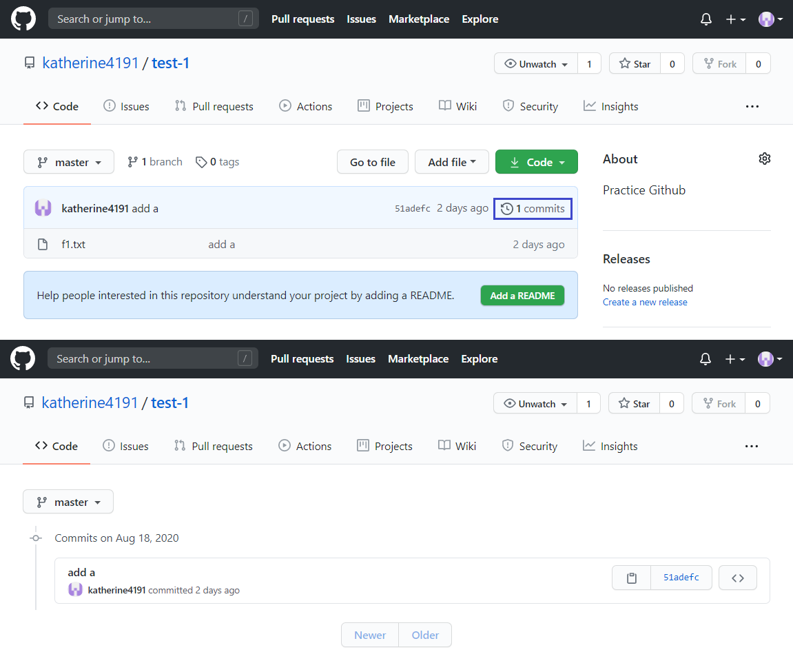Click katherine4191 avatar in latest commit bar
This screenshot has width=793, height=672.
[x=43, y=208]
